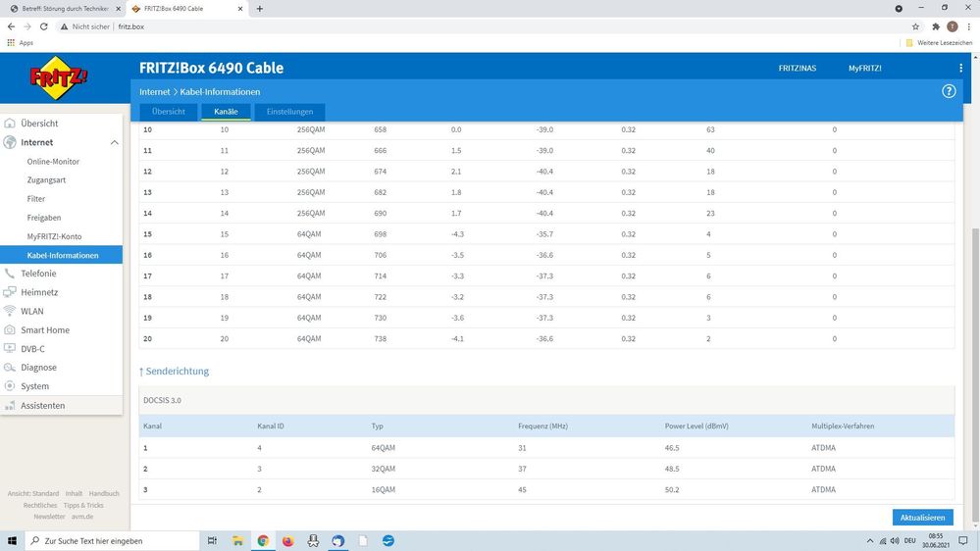This screenshot has width=980, height=551.
Task: Open Task View in taskbar
Action: click(212, 540)
